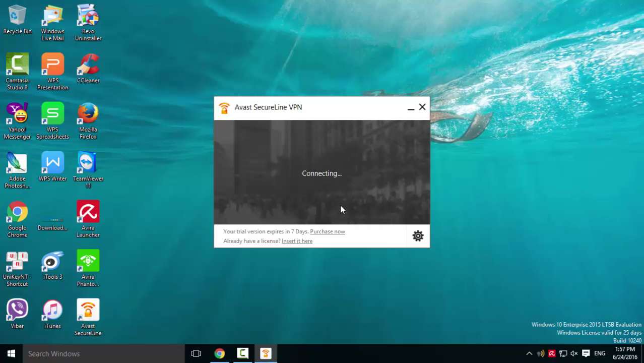Image resolution: width=644 pixels, height=363 pixels.
Task: Select WPS Spreadsheets desktop icon
Action: tap(52, 122)
